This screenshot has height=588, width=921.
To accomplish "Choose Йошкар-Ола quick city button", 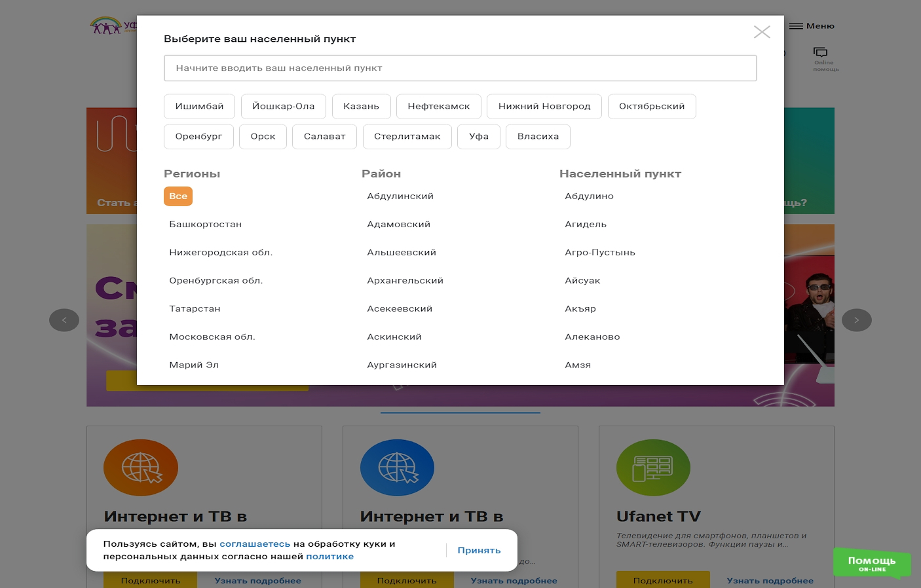I will tap(284, 106).
